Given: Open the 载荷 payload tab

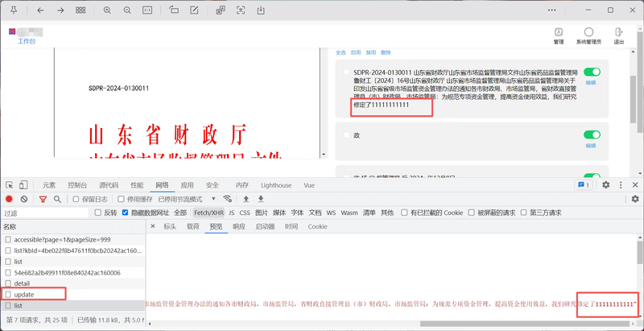Looking at the screenshot, I should (x=192, y=226).
